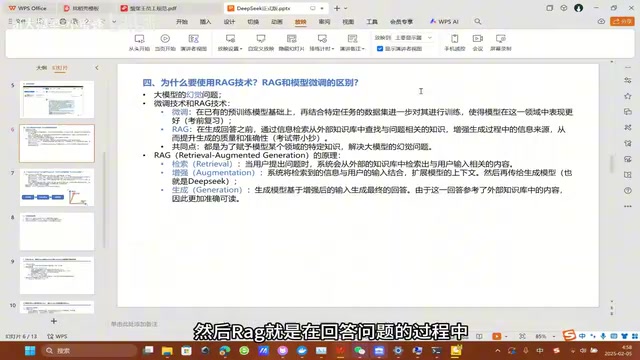
Task: Click cloud sync icon beside share button
Action: (601, 21)
